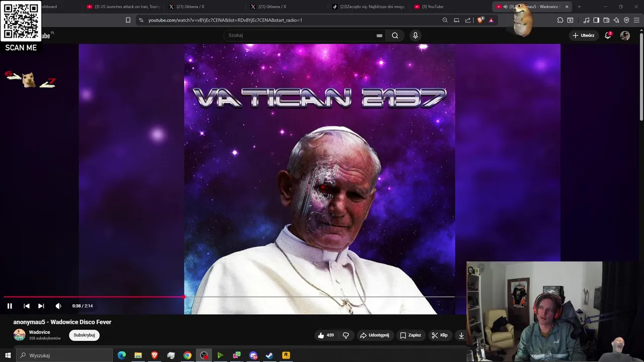Share this page from address bar
The height and width of the screenshot is (362, 644).
click(468, 20)
